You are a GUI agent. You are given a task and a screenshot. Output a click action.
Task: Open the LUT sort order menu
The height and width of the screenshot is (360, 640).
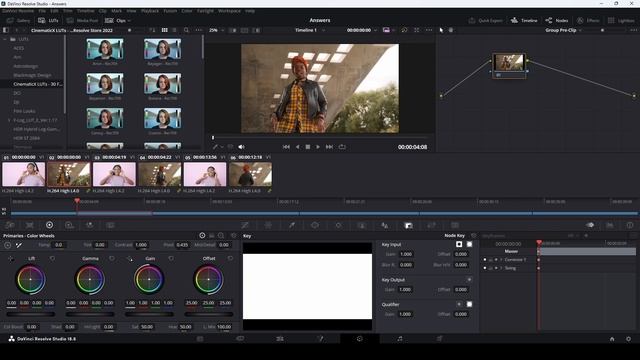tap(152, 30)
